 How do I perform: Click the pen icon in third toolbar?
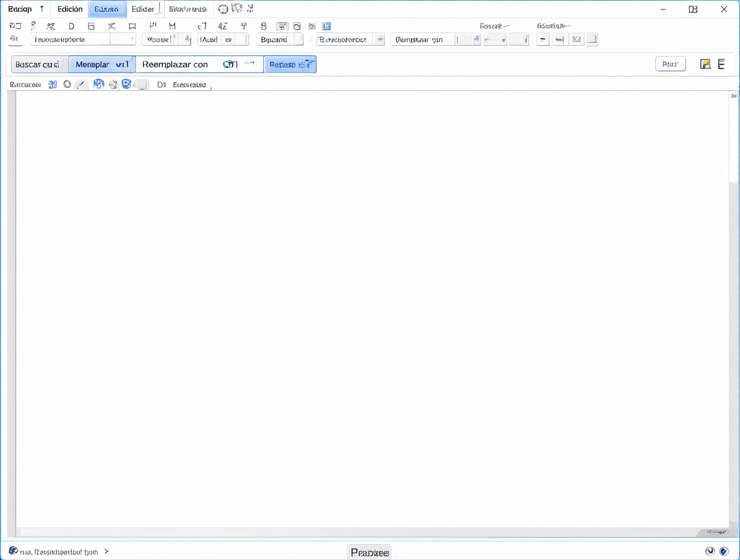pyautogui.click(x=82, y=85)
